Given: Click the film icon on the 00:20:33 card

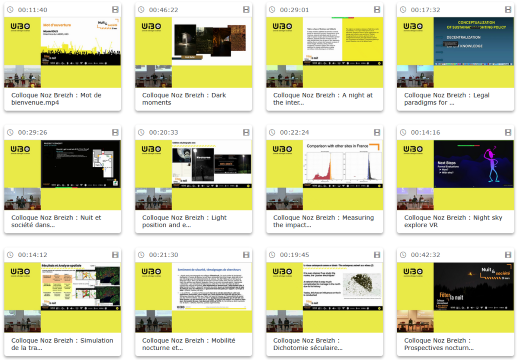Looking at the screenshot, I should (246, 132).
